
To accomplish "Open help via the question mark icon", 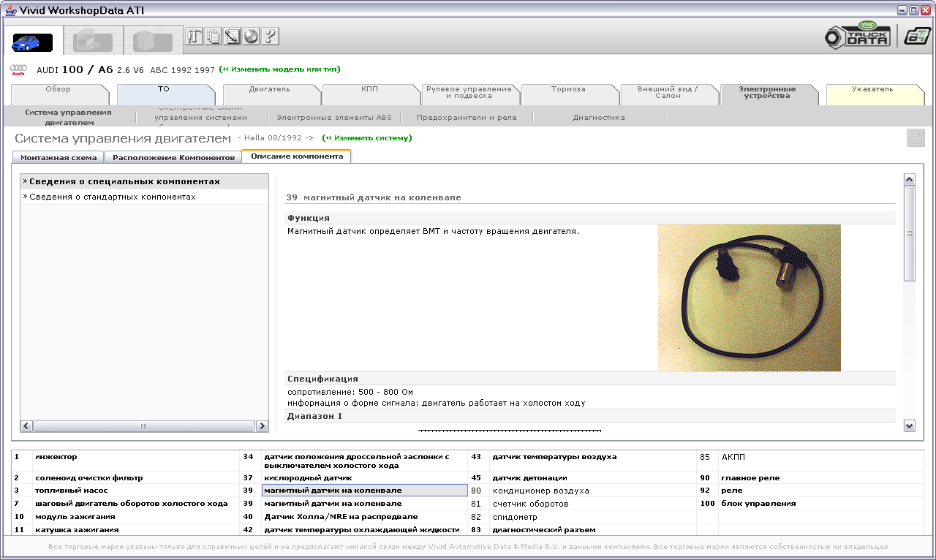I will click(x=270, y=36).
